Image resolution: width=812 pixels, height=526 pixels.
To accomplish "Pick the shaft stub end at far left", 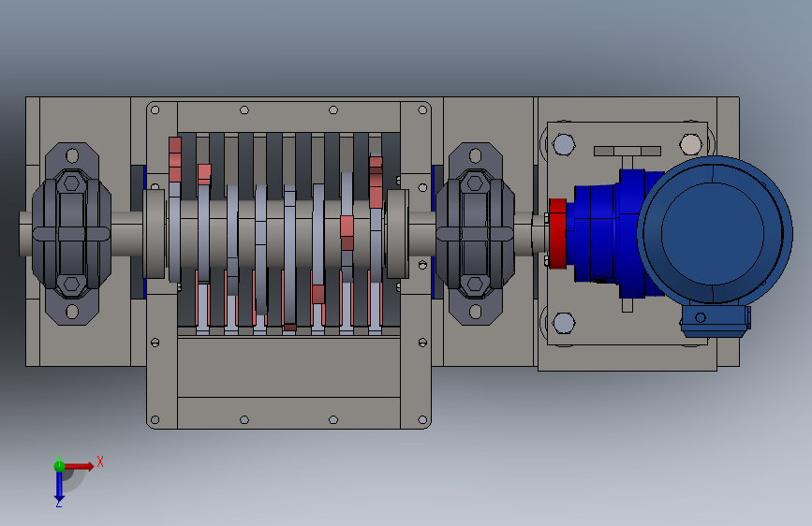I will (x=25, y=234).
